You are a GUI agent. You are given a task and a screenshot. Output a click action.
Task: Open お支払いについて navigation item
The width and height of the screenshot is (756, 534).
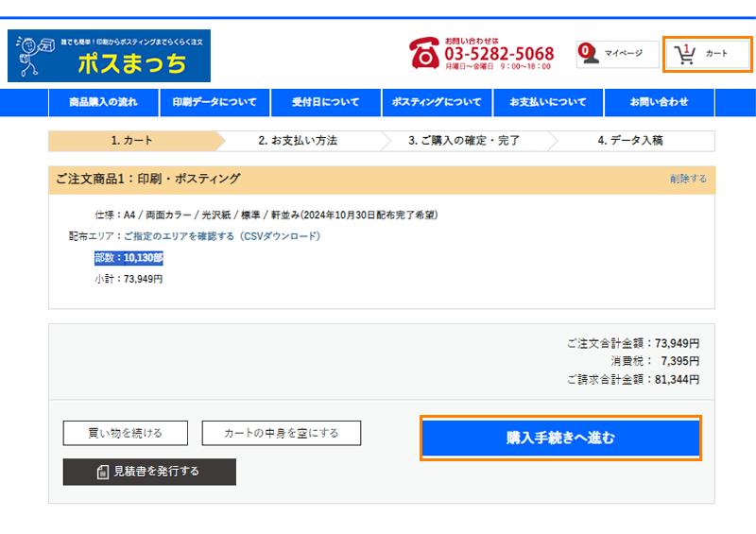pyautogui.click(x=547, y=102)
